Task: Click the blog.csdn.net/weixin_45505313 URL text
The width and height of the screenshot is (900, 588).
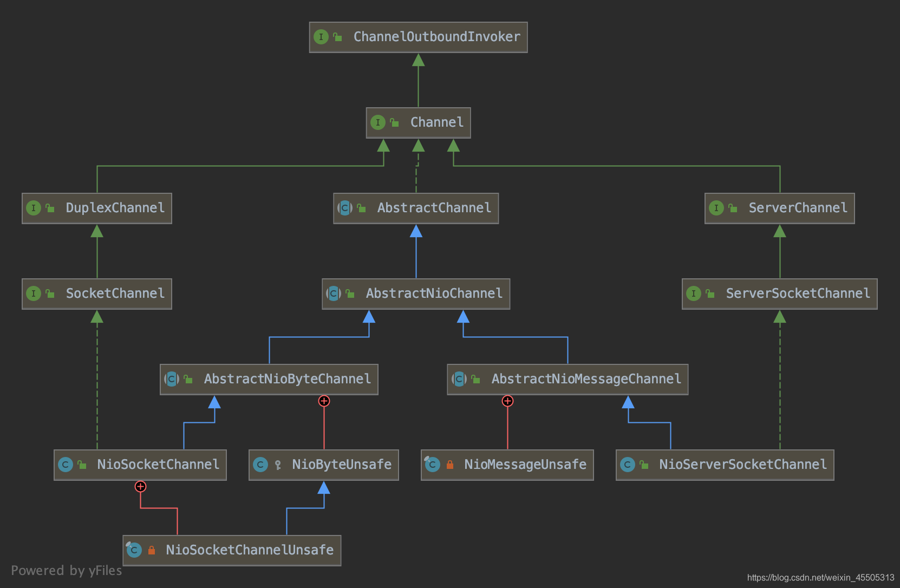Action: 820,578
